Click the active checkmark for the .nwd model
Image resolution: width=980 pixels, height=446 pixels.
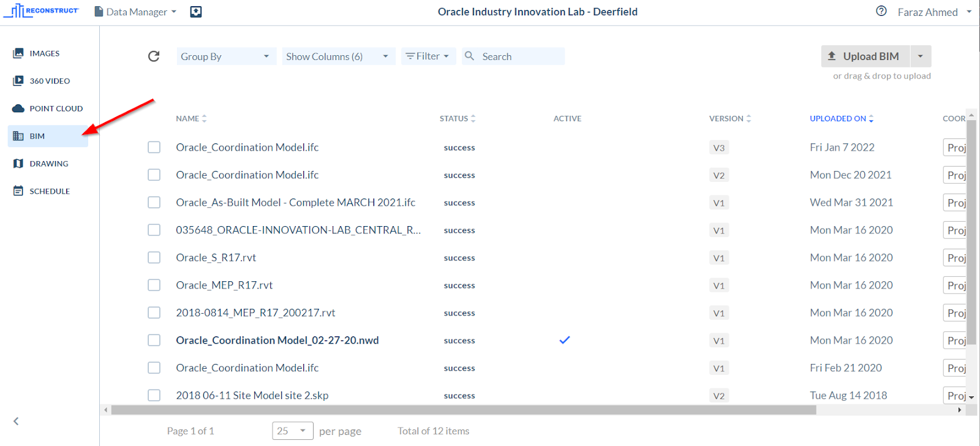tap(565, 340)
